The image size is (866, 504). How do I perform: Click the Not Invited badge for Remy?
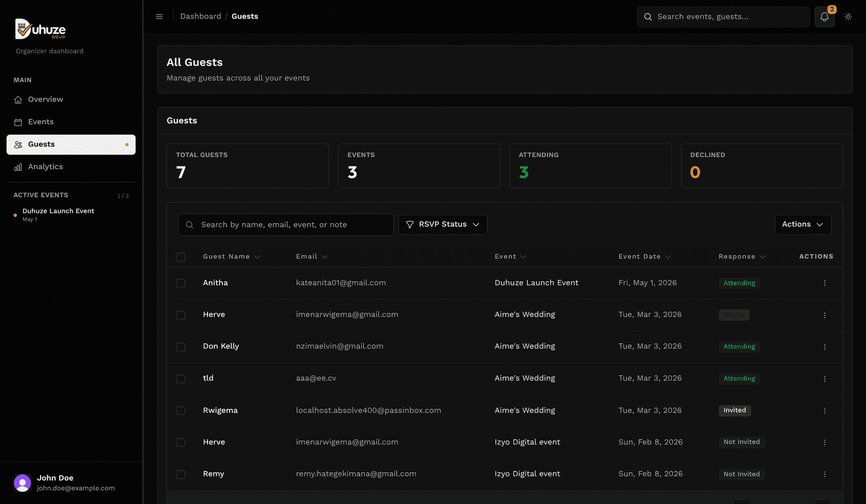(742, 474)
